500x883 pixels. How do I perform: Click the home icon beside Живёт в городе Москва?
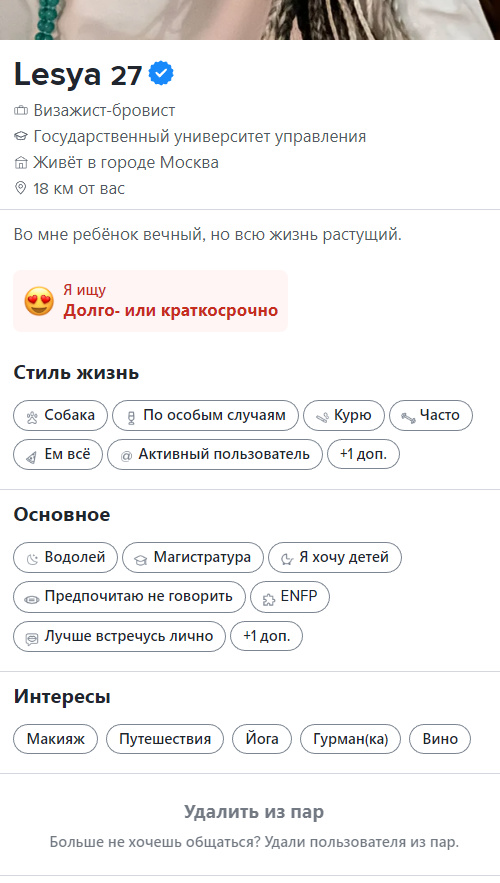click(x=21, y=163)
